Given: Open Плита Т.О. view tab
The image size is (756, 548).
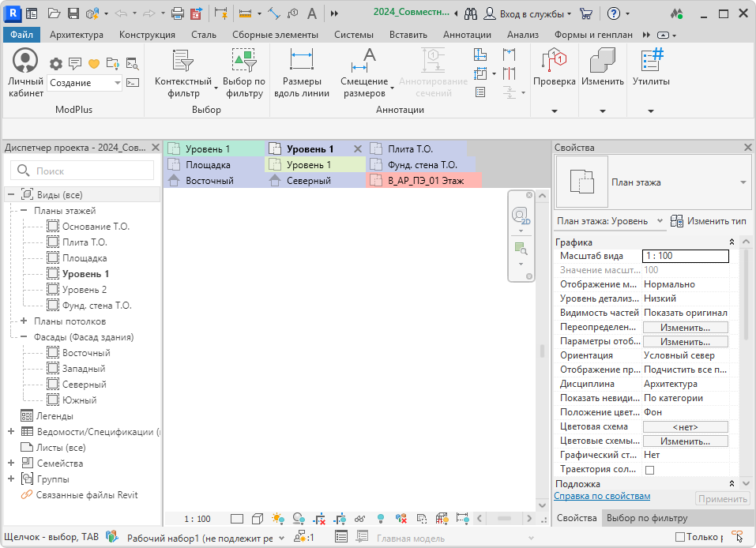Looking at the screenshot, I should coord(416,149).
